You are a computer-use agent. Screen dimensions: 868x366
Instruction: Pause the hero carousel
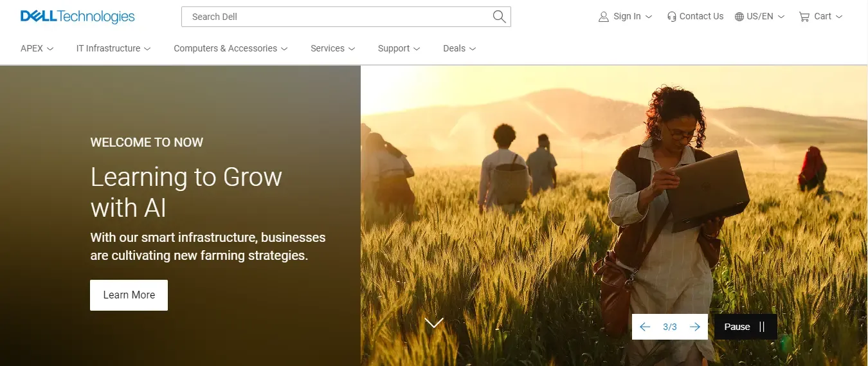click(x=745, y=327)
